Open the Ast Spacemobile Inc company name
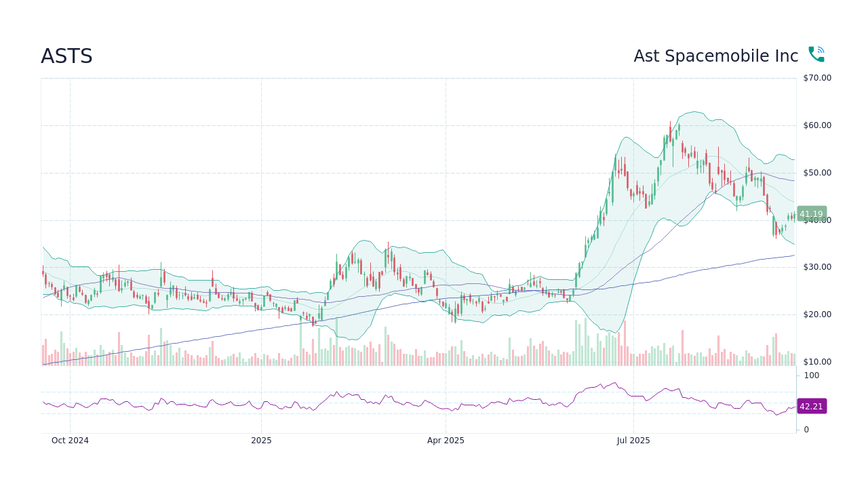The height and width of the screenshot is (488, 868). 715,56
